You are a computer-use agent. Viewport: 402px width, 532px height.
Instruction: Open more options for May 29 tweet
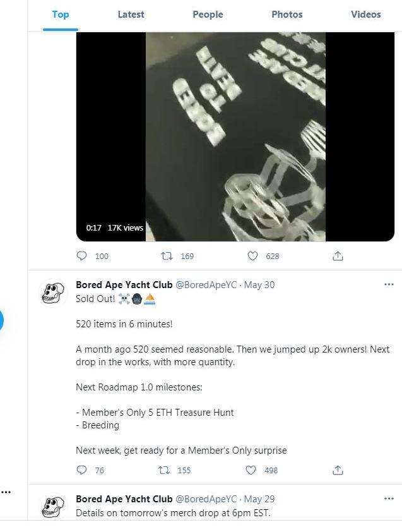tap(389, 499)
